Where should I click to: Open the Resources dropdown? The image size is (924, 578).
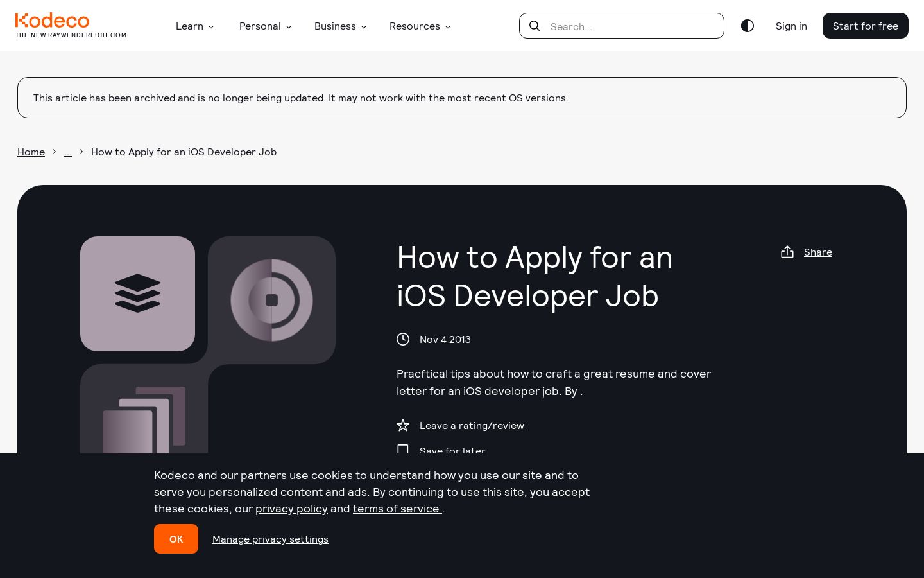click(x=420, y=26)
